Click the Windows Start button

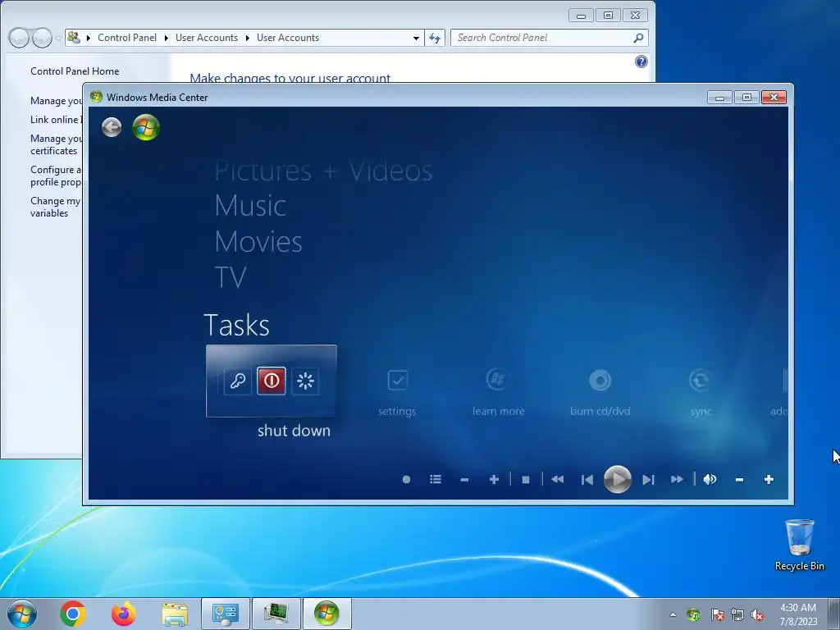(22, 614)
